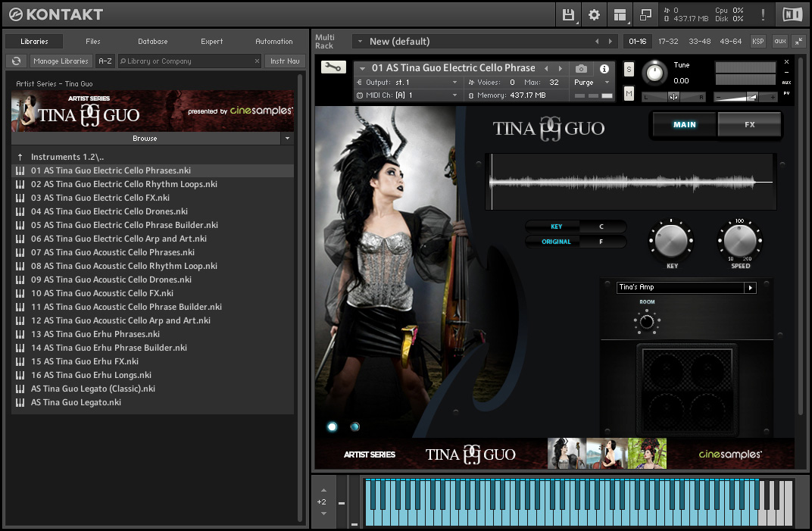812x531 pixels.
Task: Refresh the library list with the circular arrows icon
Action: coord(16,61)
